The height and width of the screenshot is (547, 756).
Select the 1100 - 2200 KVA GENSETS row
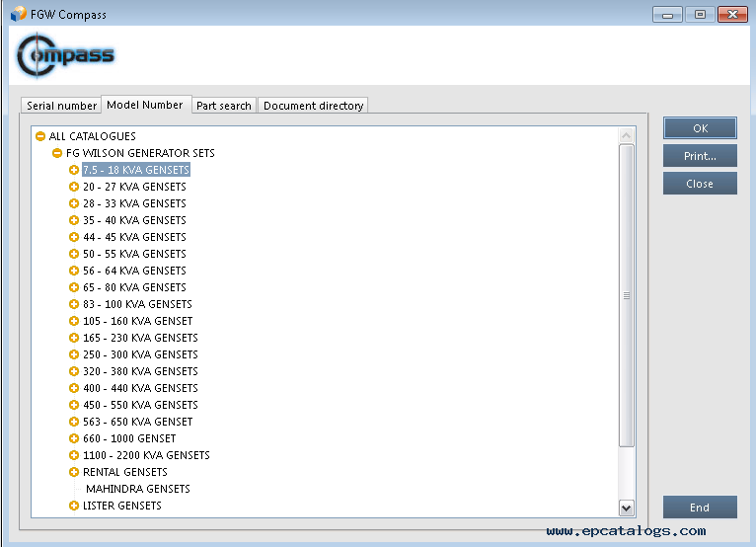click(147, 455)
